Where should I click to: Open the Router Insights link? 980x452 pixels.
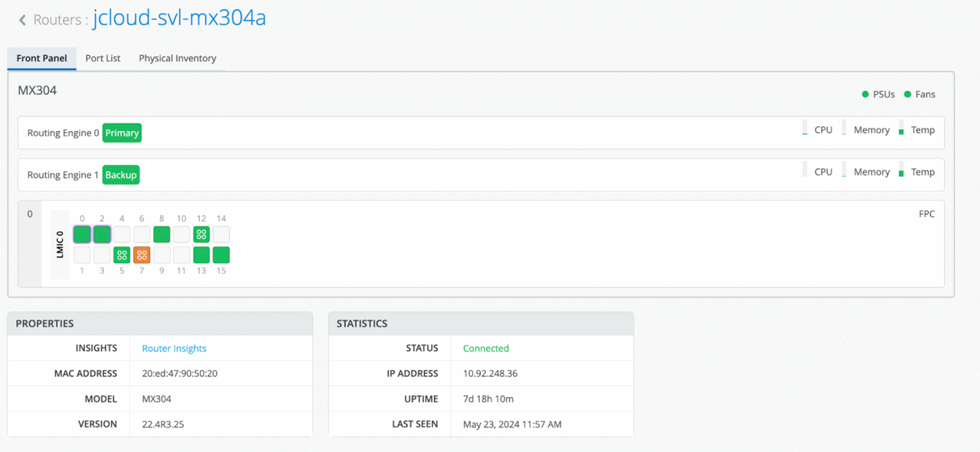pos(174,348)
